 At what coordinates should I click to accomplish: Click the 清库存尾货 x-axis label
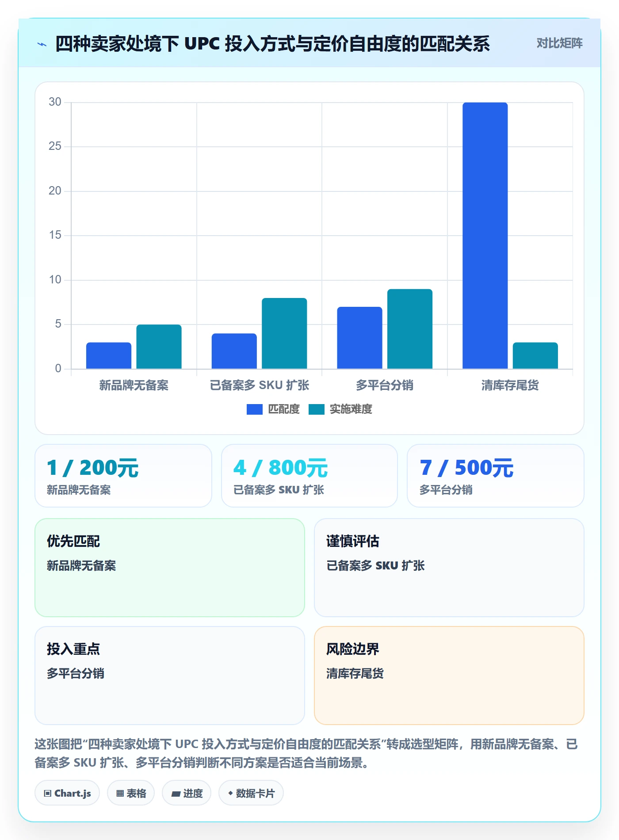click(x=510, y=386)
